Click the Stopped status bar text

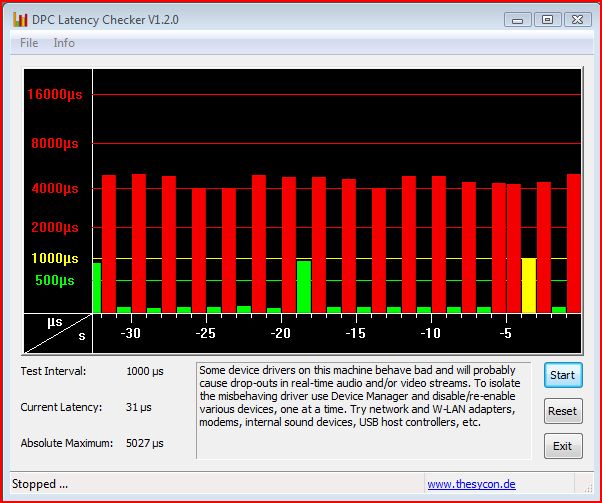40,484
